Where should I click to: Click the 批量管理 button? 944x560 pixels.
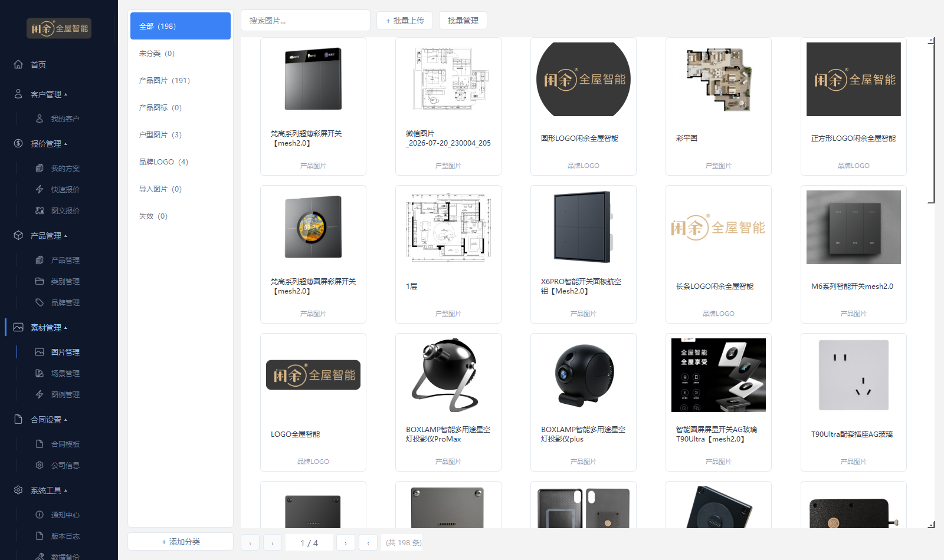tap(463, 21)
